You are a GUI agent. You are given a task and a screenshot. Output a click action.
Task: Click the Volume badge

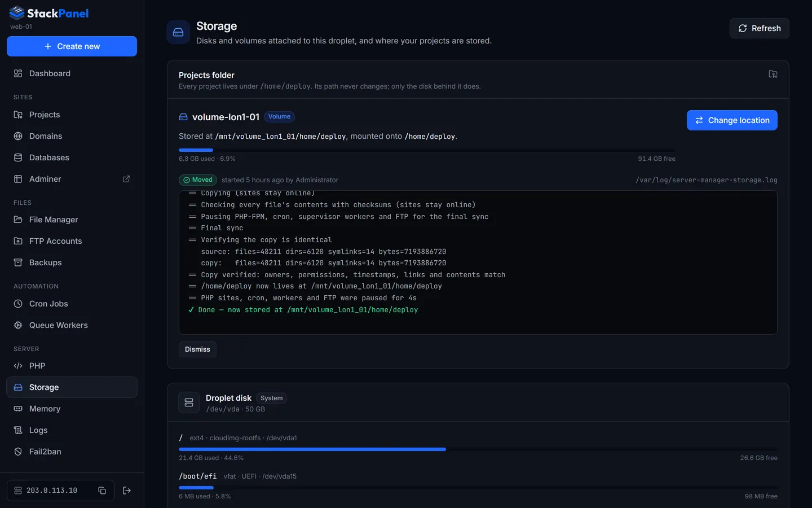pos(279,117)
